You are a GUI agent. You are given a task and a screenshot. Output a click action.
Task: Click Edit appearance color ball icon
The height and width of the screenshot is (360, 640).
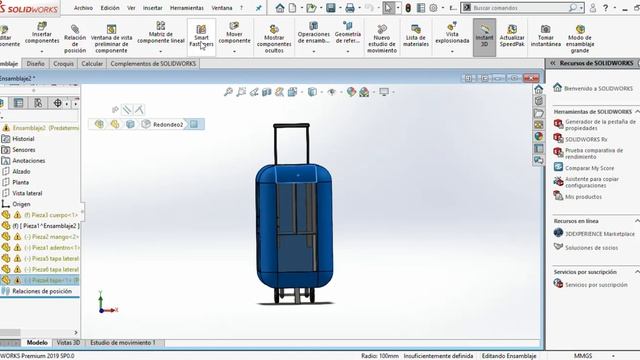(x=351, y=92)
